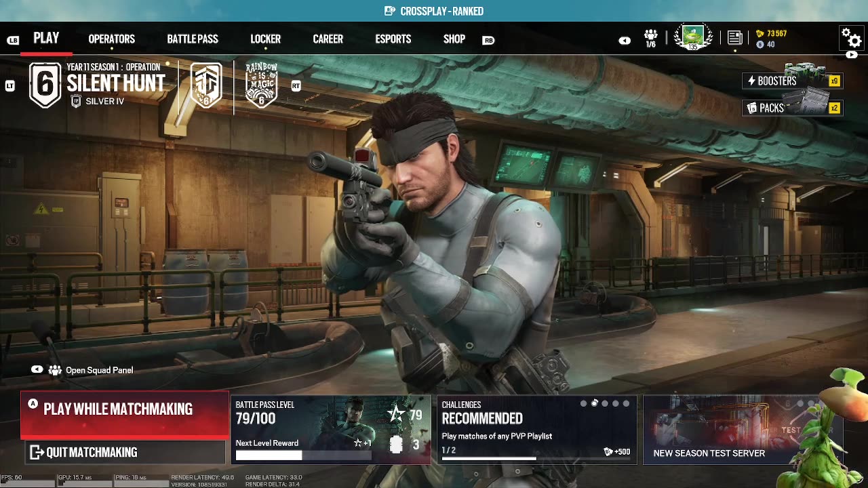Click the left arrow prompt beside the squad icon
868x488 pixels.
point(625,41)
